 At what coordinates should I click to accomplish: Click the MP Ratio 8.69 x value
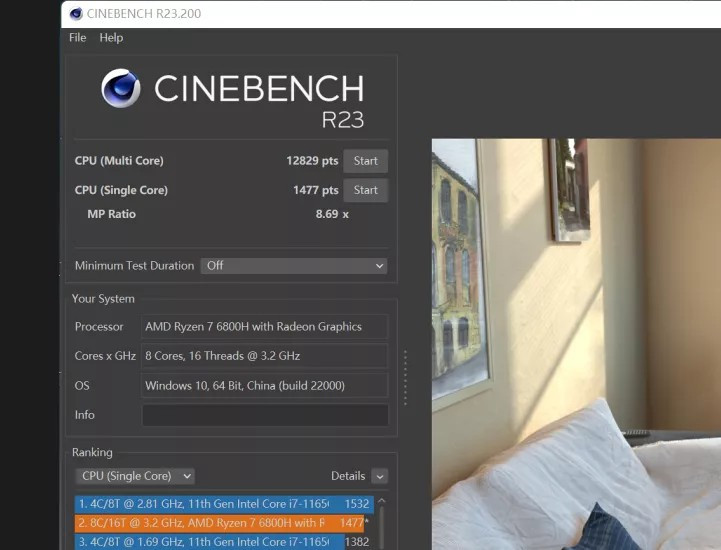click(x=332, y=214)
